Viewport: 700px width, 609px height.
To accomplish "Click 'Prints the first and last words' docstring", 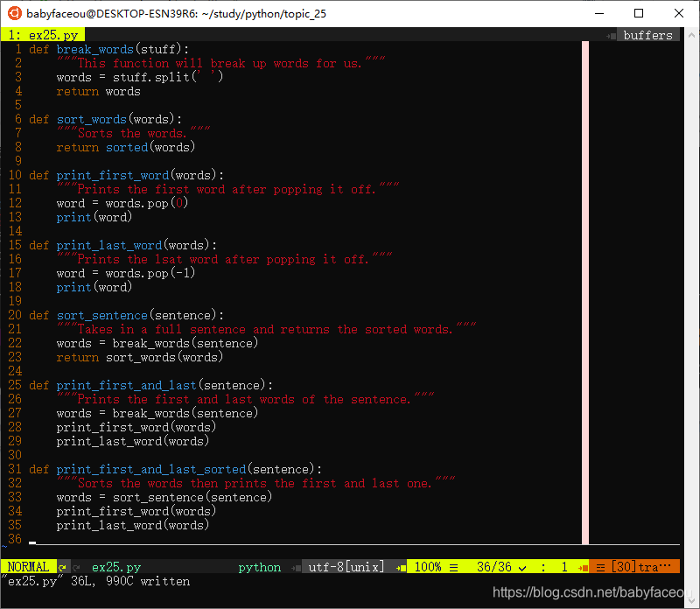I will click(246, 399).
